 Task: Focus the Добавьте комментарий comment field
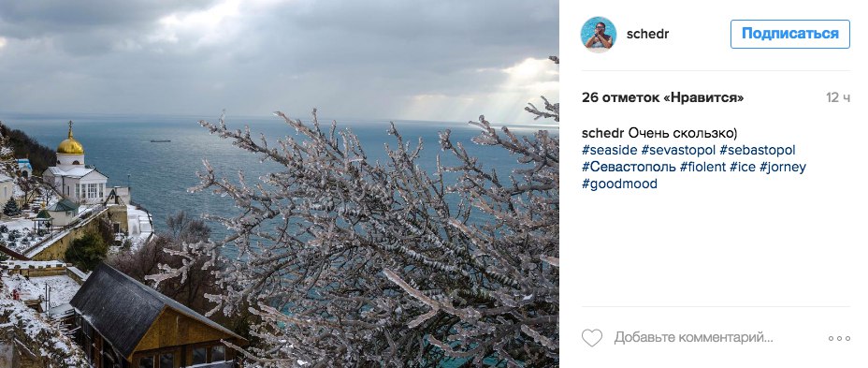pos(694,337)
